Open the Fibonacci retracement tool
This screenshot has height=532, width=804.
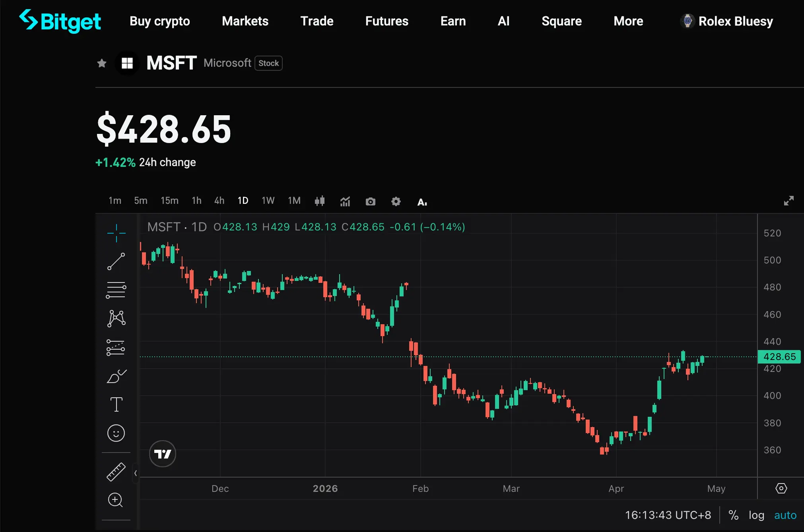click(116, 290)
